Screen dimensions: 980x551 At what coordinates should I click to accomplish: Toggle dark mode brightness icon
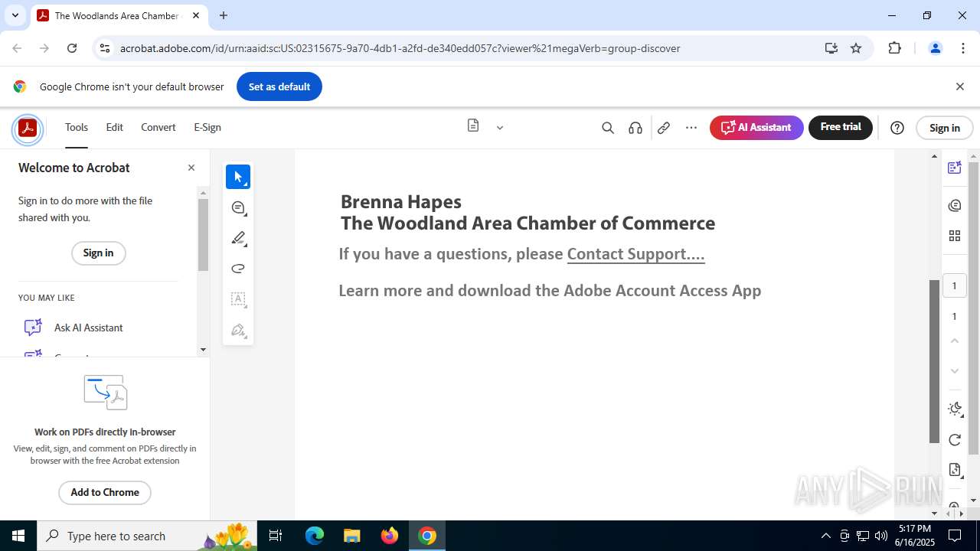click(x=955, y=409)
